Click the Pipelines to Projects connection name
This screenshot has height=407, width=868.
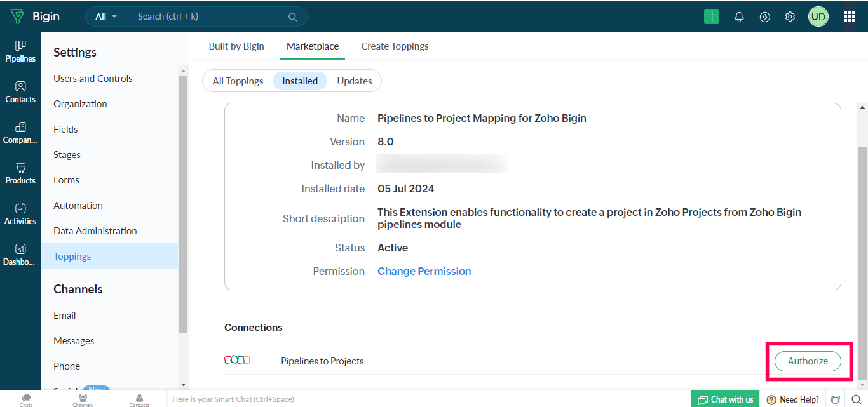pyautogui.click(x=322, y=361)
